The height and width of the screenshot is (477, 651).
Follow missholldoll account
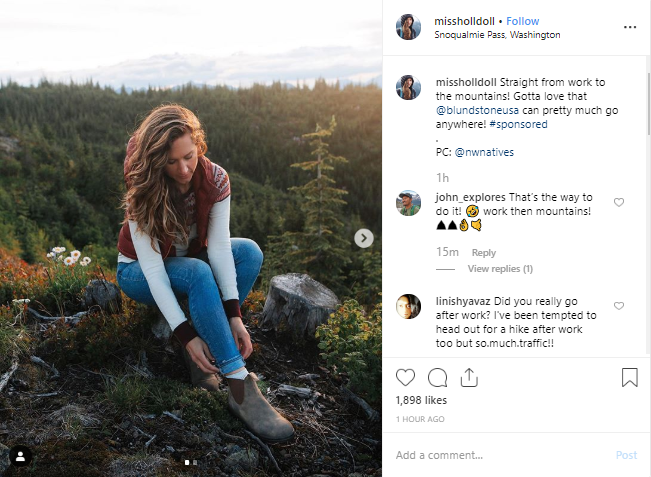522,21
